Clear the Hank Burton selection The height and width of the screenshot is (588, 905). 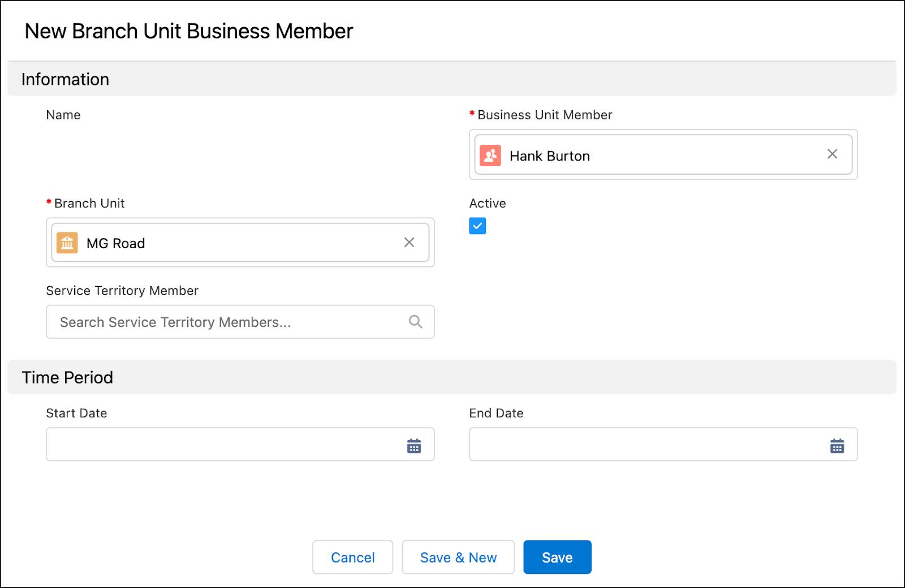point(832,154)
